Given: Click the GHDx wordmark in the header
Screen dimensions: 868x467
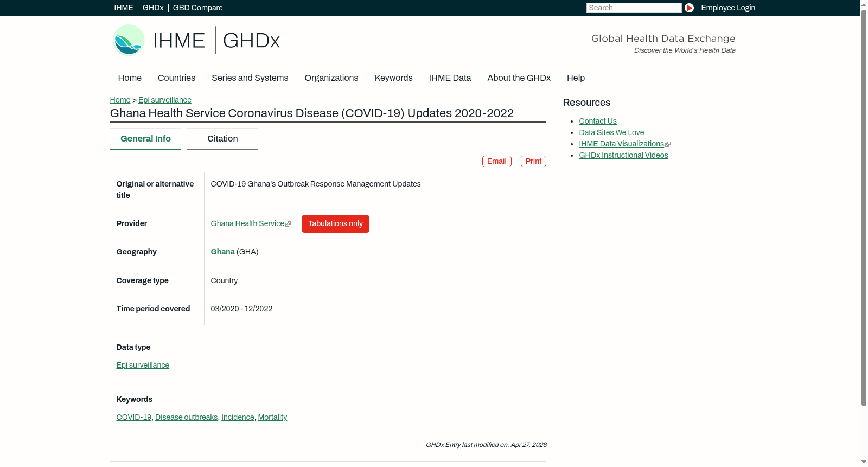Looking at the screenshot, I should tap(251, 41).
